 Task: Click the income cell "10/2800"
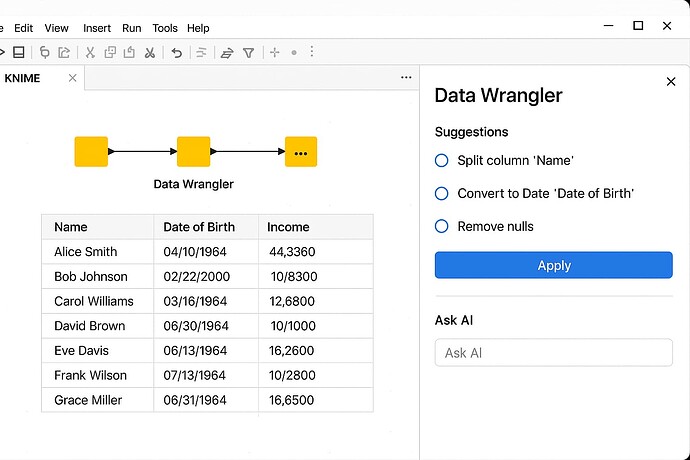coord(316,375)
